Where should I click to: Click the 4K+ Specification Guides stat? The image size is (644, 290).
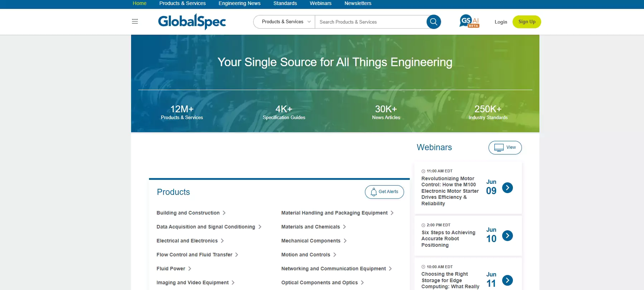coord(284,112)
